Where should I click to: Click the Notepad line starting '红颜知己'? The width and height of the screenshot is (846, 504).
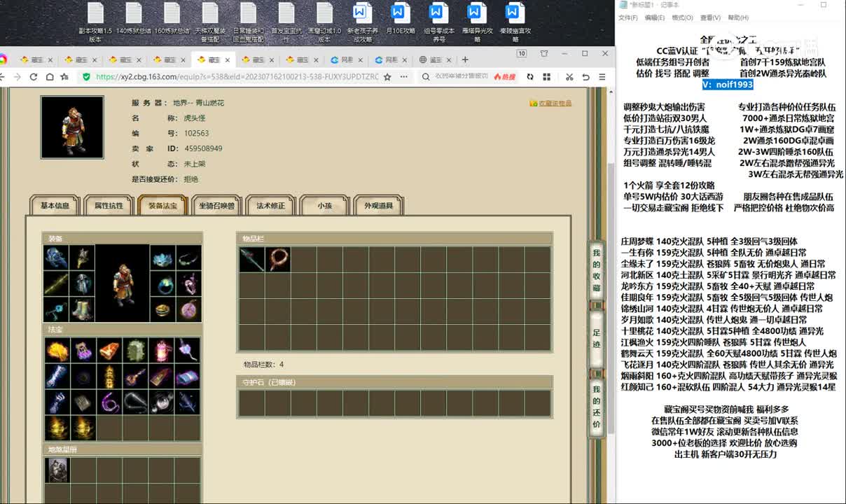point(728,387)
